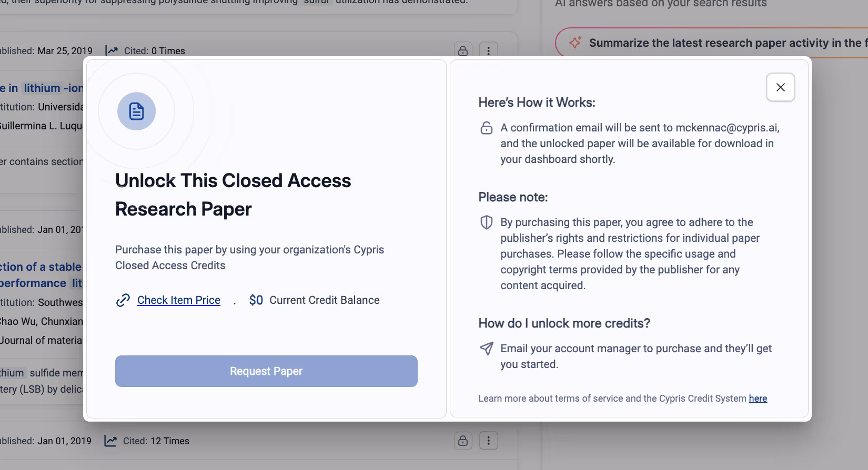The height and width of the screenshot is (470, 868).
Task: Open the Check Item Price link
Action: [x=179, y=300]
